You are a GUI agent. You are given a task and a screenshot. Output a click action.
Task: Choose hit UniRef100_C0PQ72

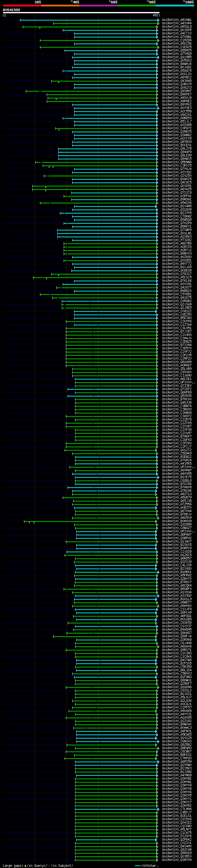[176, 128]
